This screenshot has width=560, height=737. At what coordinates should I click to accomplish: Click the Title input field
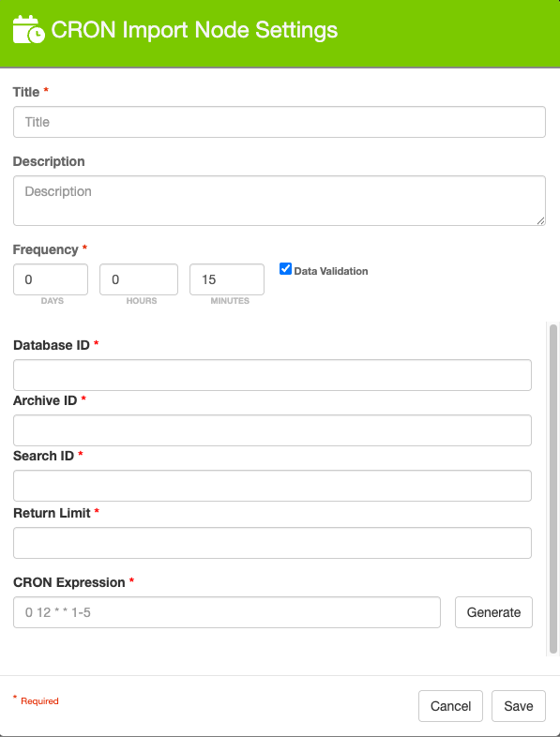(x=280, y=122)
